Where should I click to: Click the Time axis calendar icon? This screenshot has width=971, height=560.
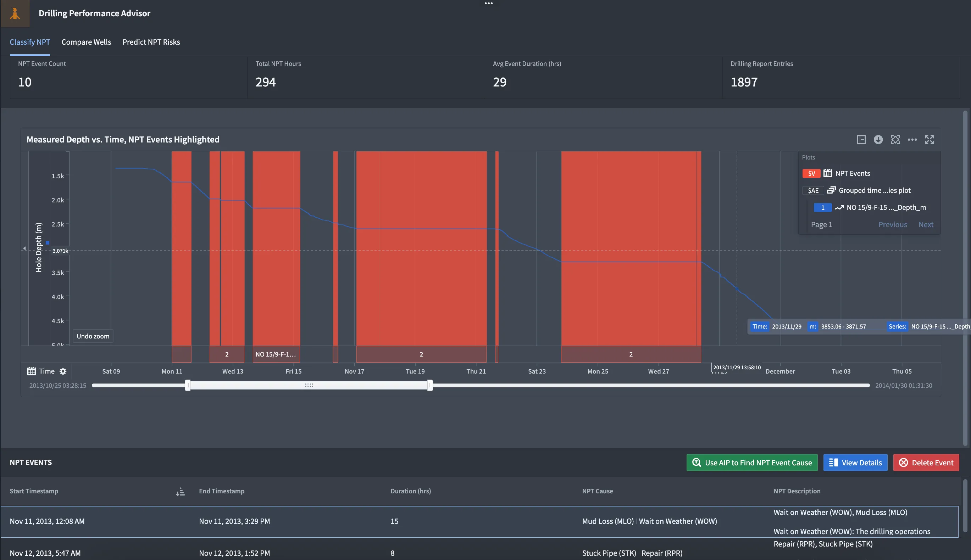(x=32, y=371)
